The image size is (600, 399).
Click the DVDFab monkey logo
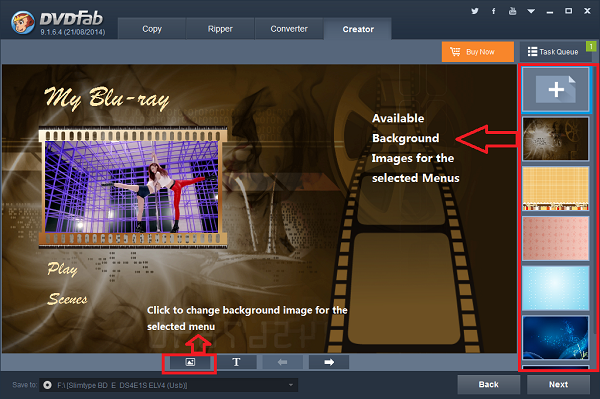coord(23,22)
